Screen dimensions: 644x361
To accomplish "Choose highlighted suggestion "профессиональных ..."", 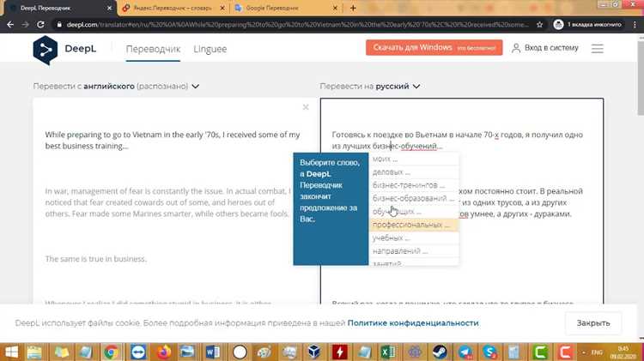I will [414, 225].
